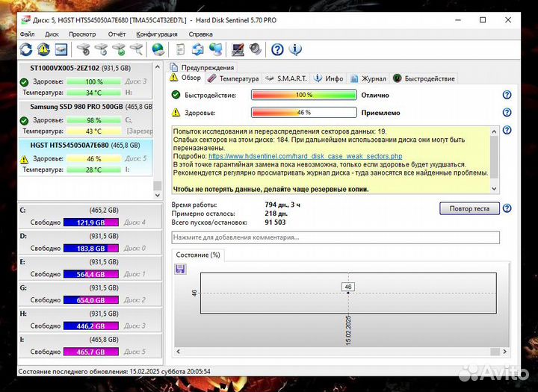Open the hdsentinel.com weak sectors link

point(306,156)
